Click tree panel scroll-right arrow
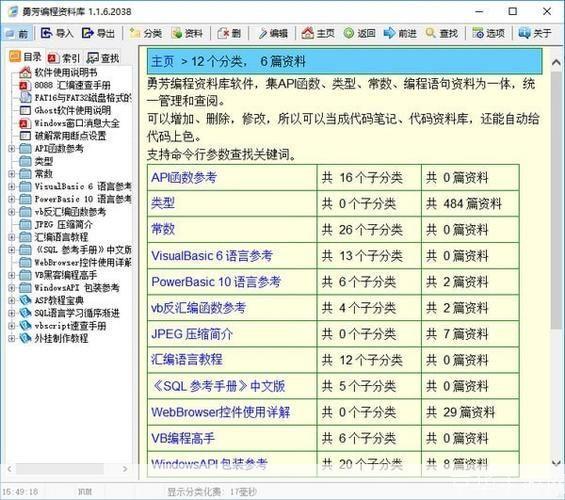Image resolution: width=565 pixels, height=500 pixels. pyautogui.click(x=125, y=469)
